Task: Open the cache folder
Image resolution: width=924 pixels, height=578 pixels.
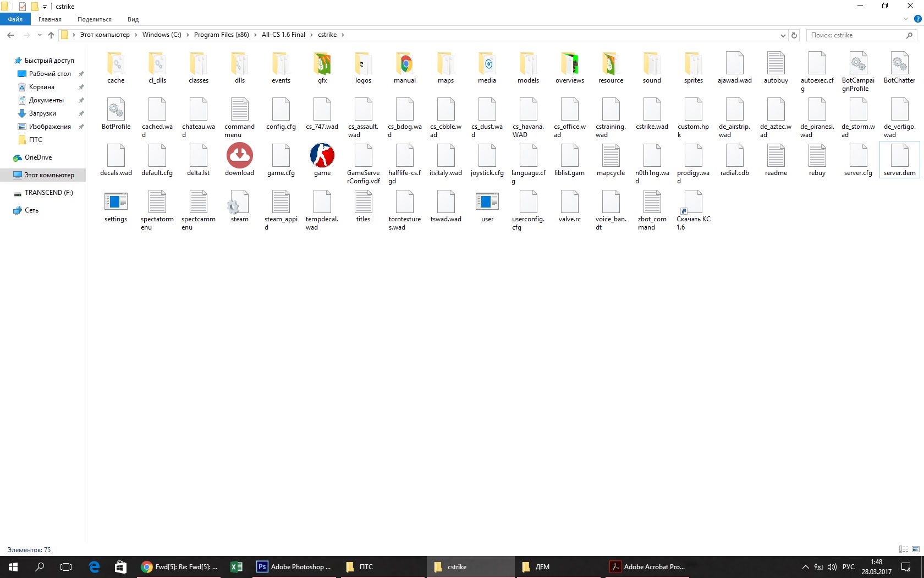Action: pos(116,68)
